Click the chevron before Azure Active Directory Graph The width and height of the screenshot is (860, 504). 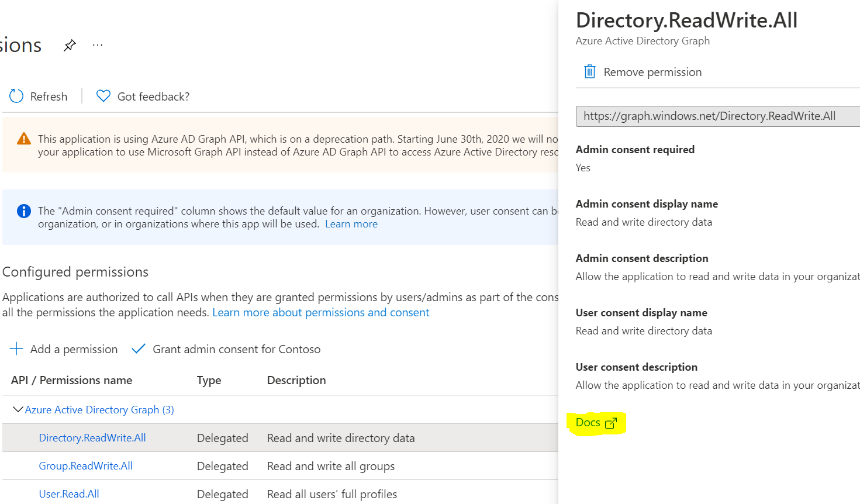[x=18, y=409]
